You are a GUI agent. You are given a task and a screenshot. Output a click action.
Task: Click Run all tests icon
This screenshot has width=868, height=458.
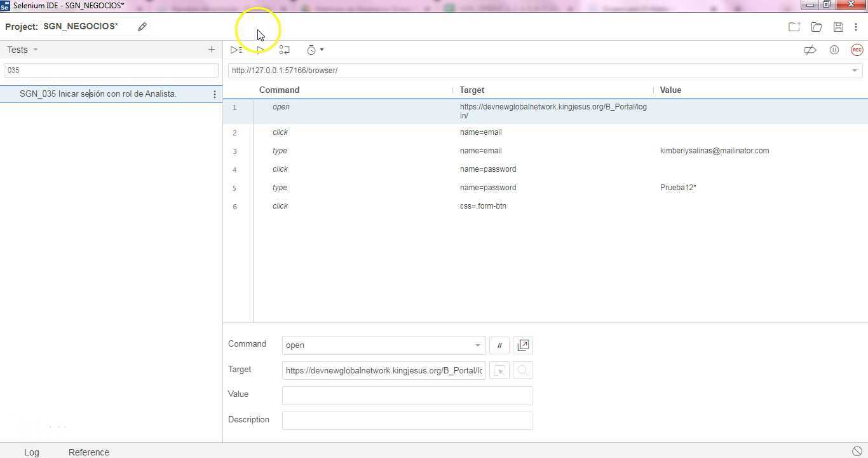pos(236,50)
